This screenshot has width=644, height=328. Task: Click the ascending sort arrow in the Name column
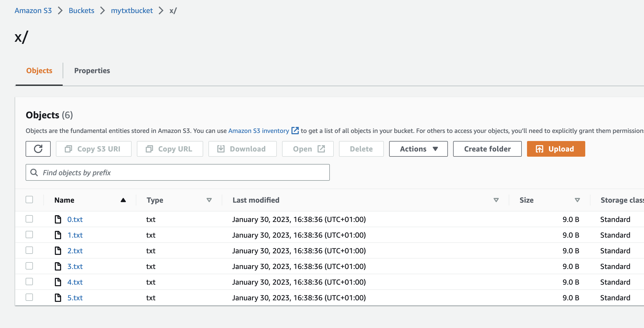tap(123, 200)
